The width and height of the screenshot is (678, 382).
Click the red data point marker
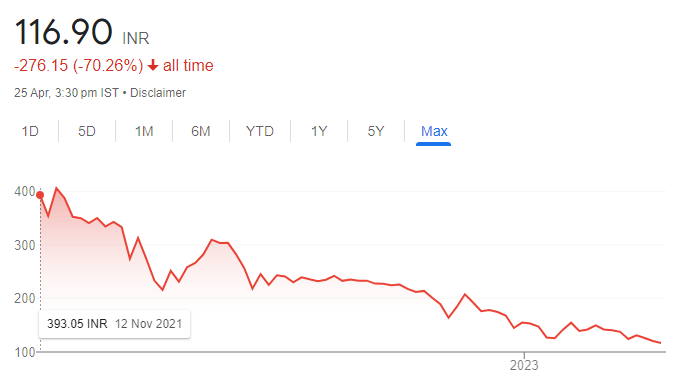pyautogui.click(x=40, y=195)
